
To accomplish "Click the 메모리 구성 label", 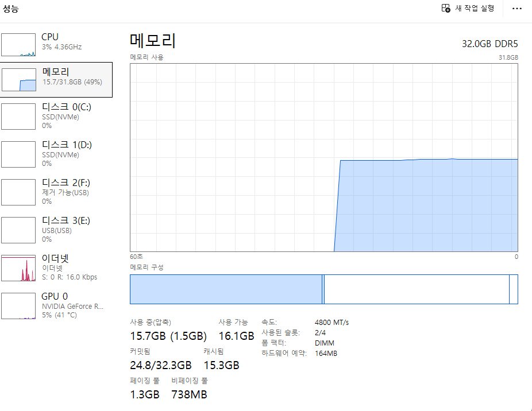I will (x=147, y=267).
